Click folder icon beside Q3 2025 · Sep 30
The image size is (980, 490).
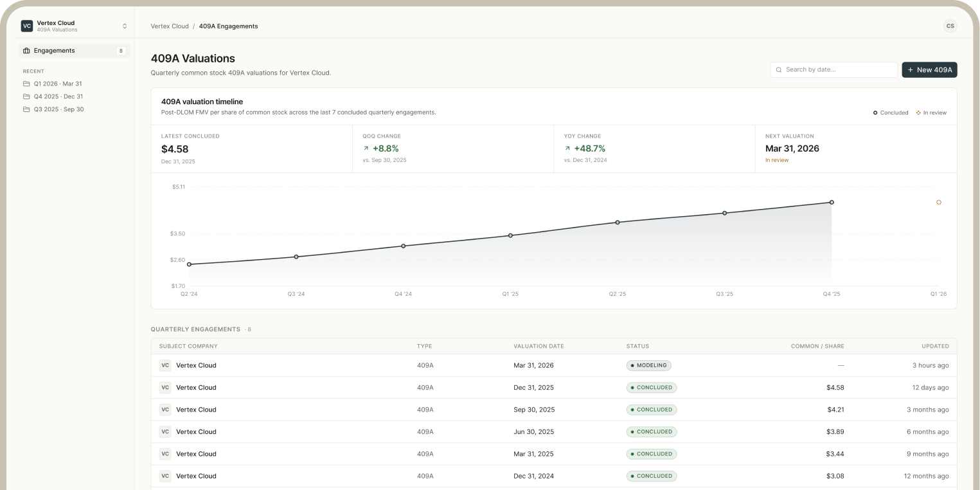coord(26,109)
